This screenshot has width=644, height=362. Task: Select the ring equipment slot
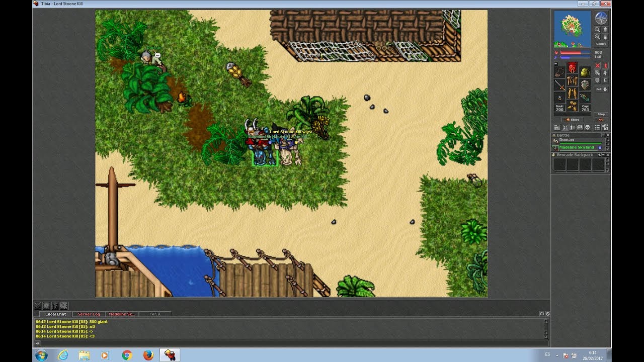click(x=559, y=98)
